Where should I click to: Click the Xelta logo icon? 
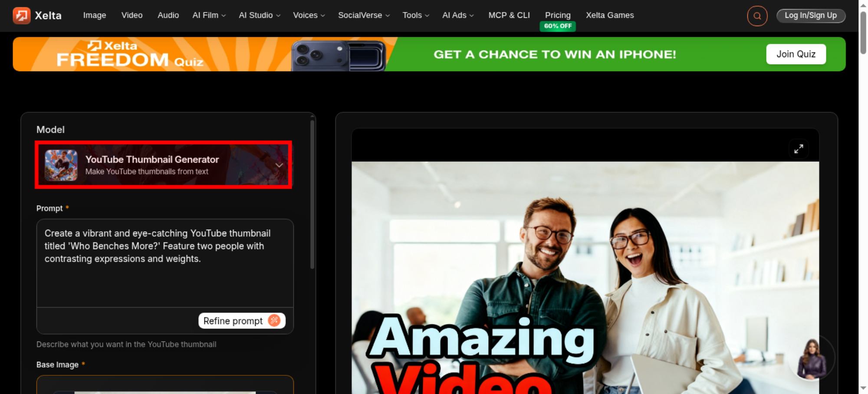(x=21, y=15)
